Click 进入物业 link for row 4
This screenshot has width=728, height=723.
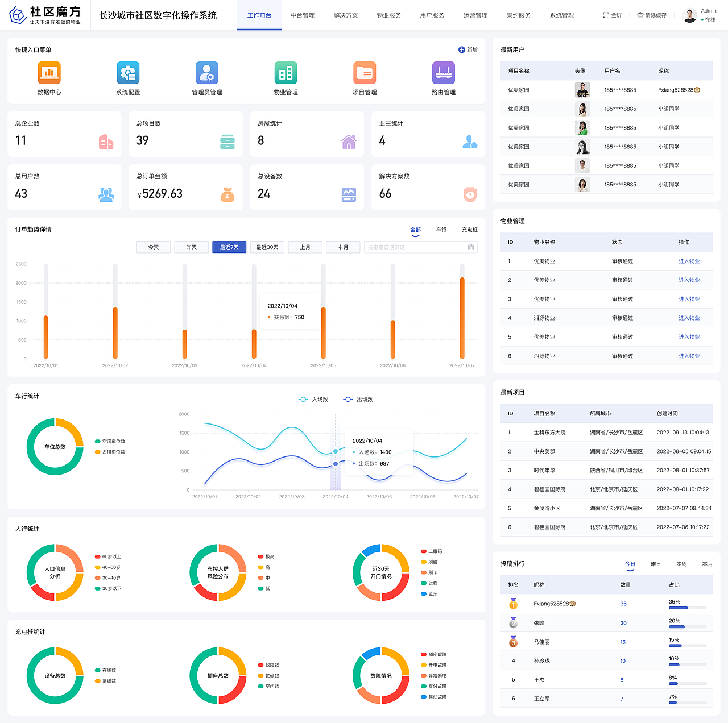689,318
